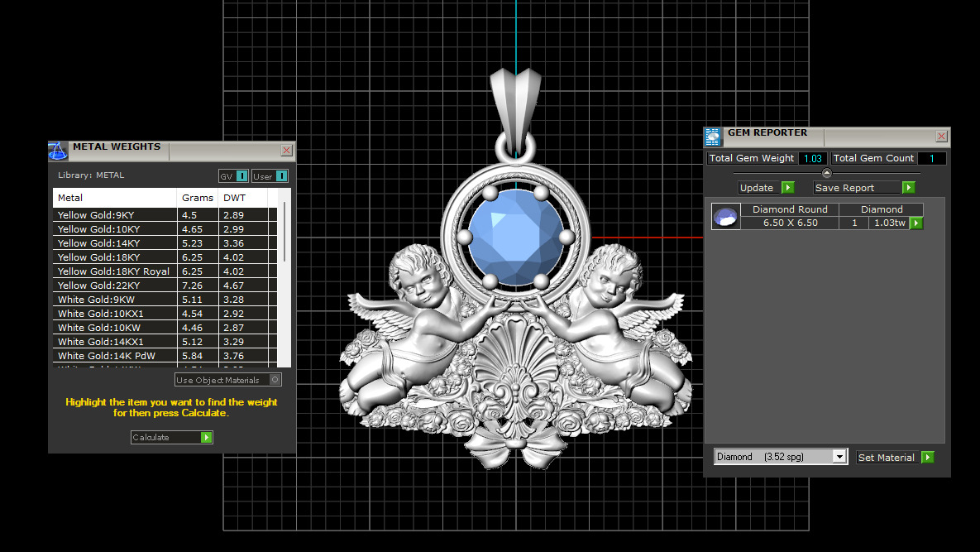Click the DWT column header
Screen dimensions: 980x552
click(242, 198)
